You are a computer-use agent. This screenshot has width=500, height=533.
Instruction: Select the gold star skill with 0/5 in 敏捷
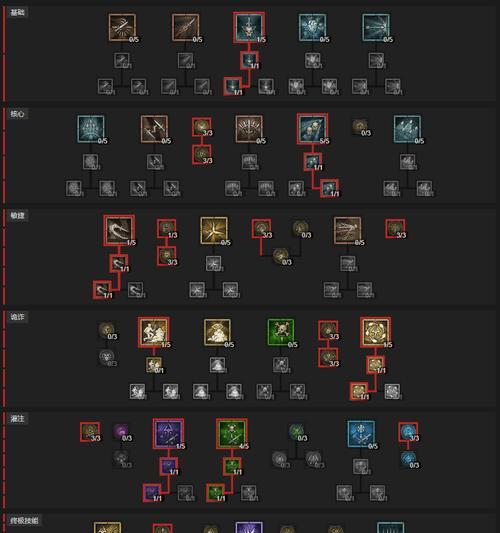214,230
